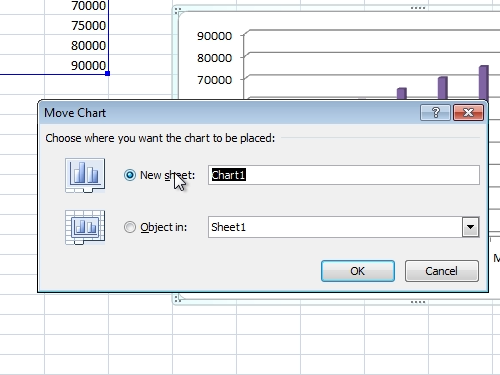Close the Move Chart dialog

468,113
